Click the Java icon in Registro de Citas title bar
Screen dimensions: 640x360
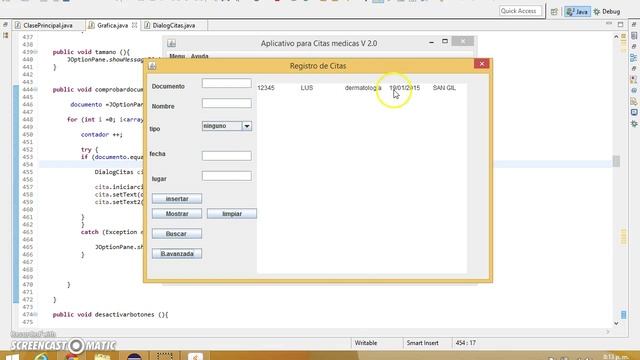point(152,66)
